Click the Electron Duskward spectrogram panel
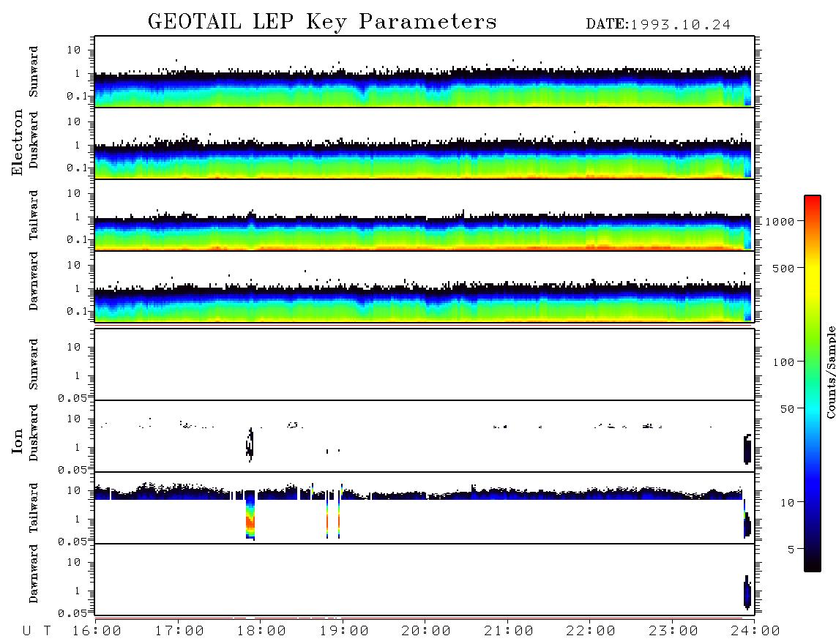Viewport: 836px width, 644px height. click(425, 143)
